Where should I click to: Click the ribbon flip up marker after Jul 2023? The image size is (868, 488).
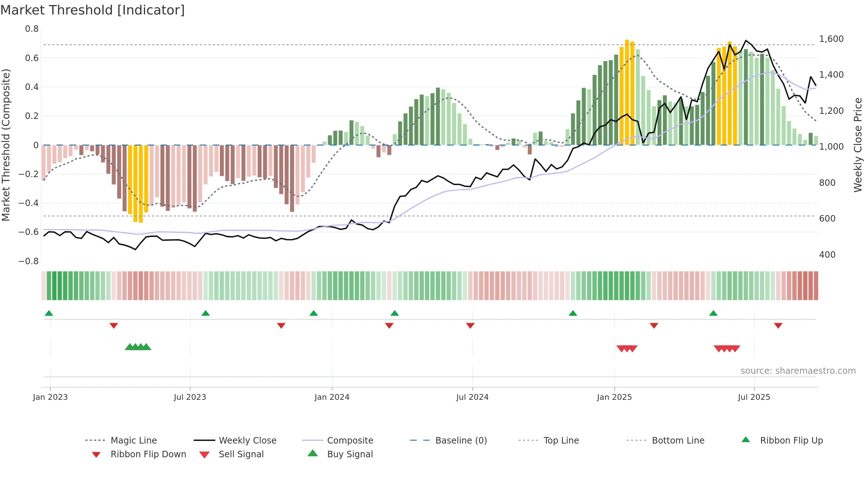(x=205, y=313)
